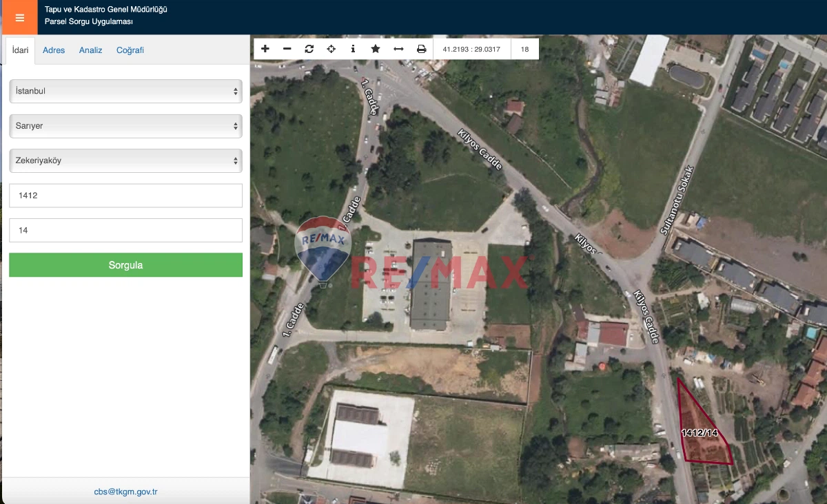Focus the block number field containing 1412
This screenshot has height=504, width=827.
click(x=125, y=196)
